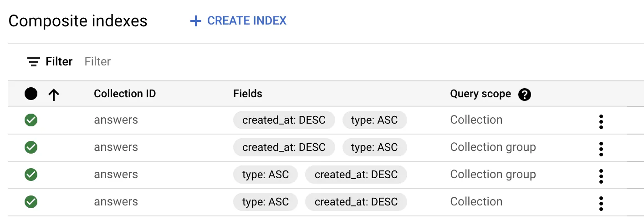Click answers collection ID in second row
Screen dimensions: 644x220
(116, 147)
